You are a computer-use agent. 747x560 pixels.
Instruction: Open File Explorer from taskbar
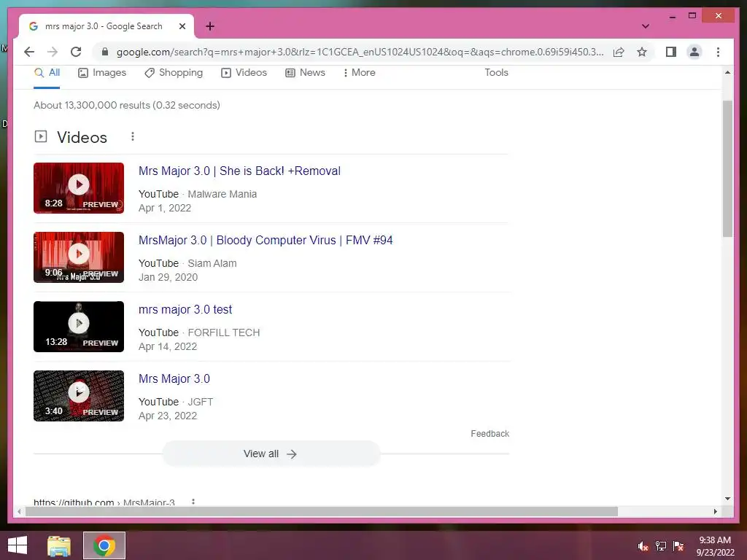coord(59,545)
